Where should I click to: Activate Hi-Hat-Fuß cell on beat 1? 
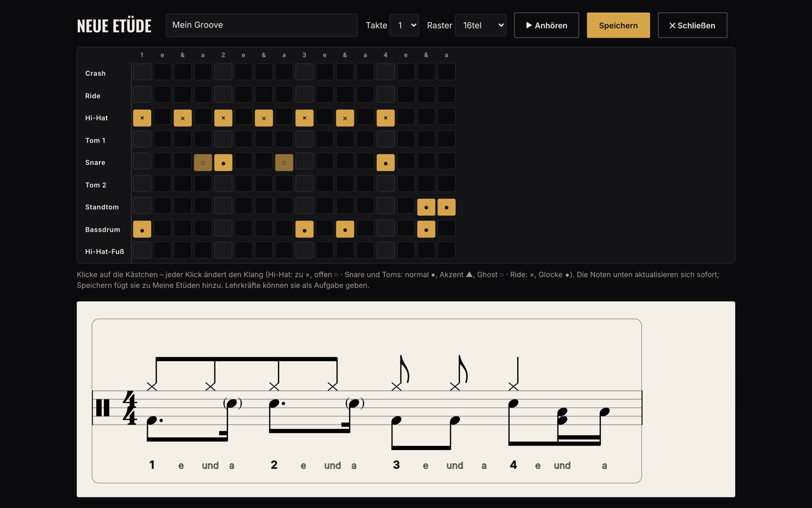[x=142, y=250]
